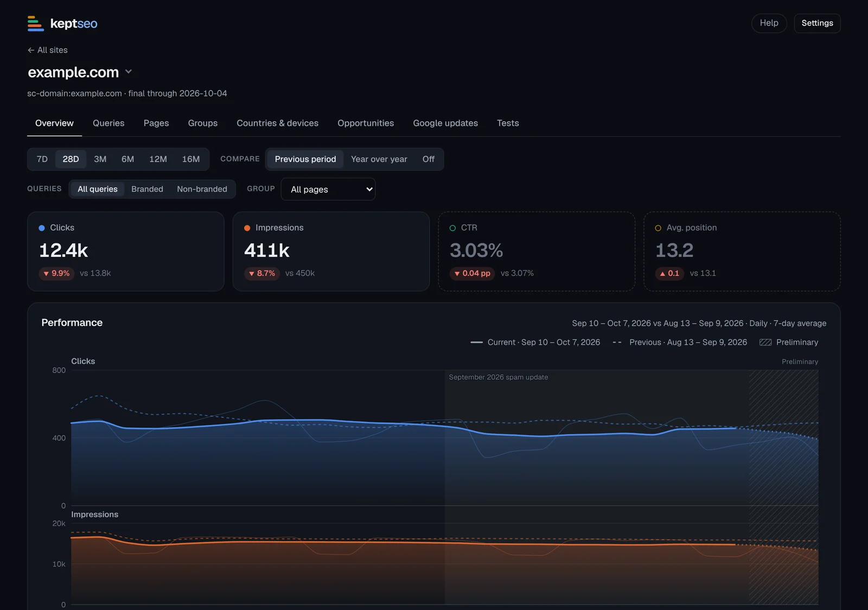This screenshot has height=610, width=868.
Task: Select the 6M date range
Action: pos(127,159)
